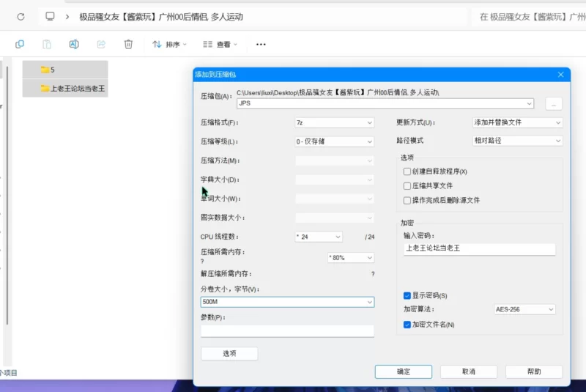This screenshot has width=586, height=392.
Task: Expand the archive name dropdown arrow
Action: 529,103
